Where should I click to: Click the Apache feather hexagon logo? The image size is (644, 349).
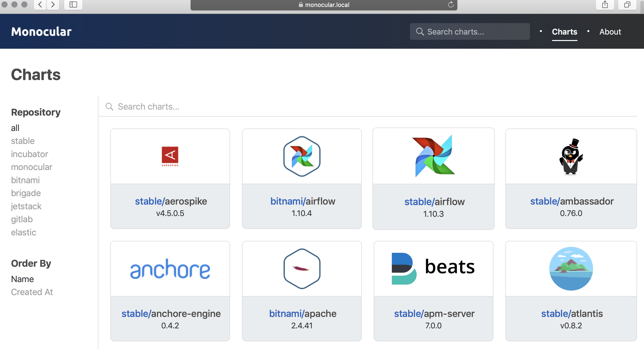(x=302, y=268)
